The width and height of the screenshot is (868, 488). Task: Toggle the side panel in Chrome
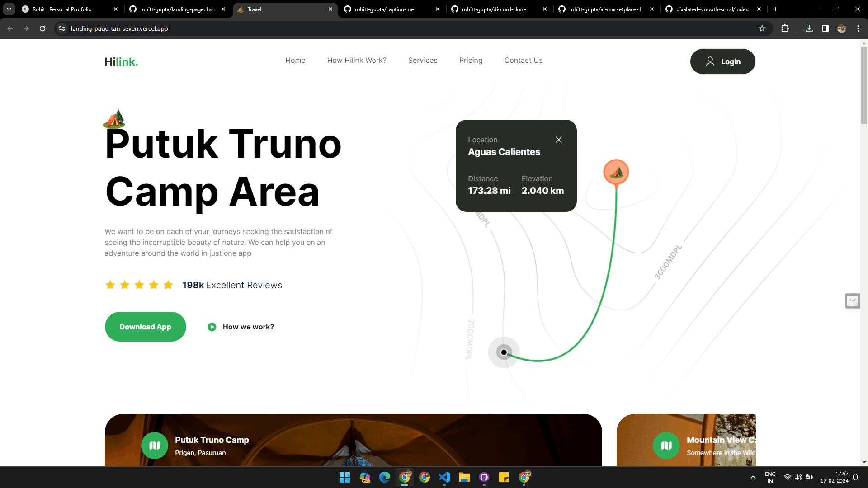[825, 28]
